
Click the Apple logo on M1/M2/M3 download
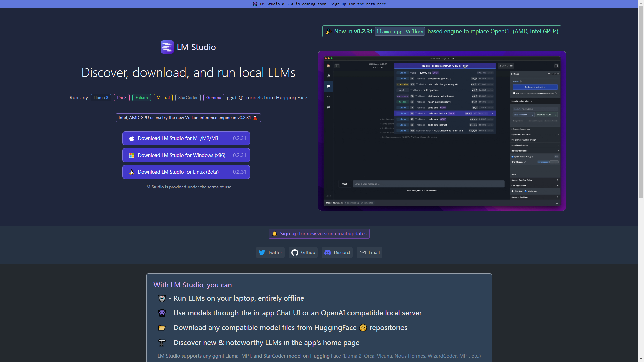tap(132, 138)
